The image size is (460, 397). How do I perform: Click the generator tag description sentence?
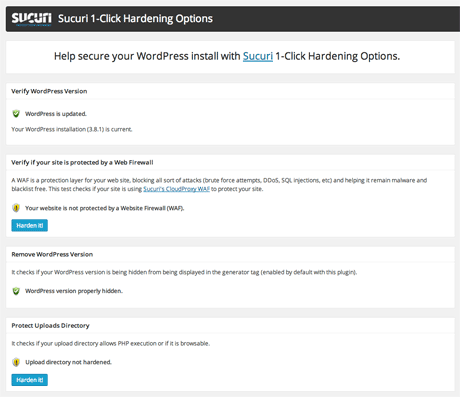click(x=184, y=272)
